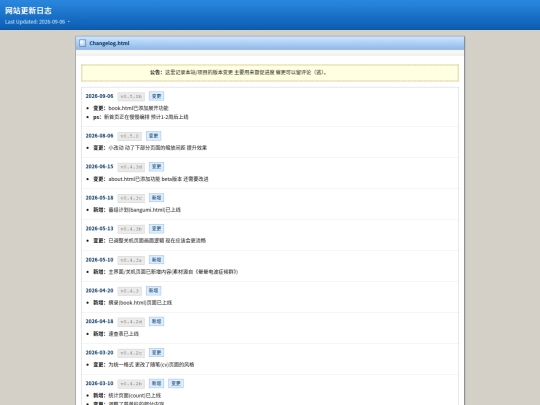Click the version badge of the 2026-03-20 entry
This screenshot has width=540, height=405.
131,353
